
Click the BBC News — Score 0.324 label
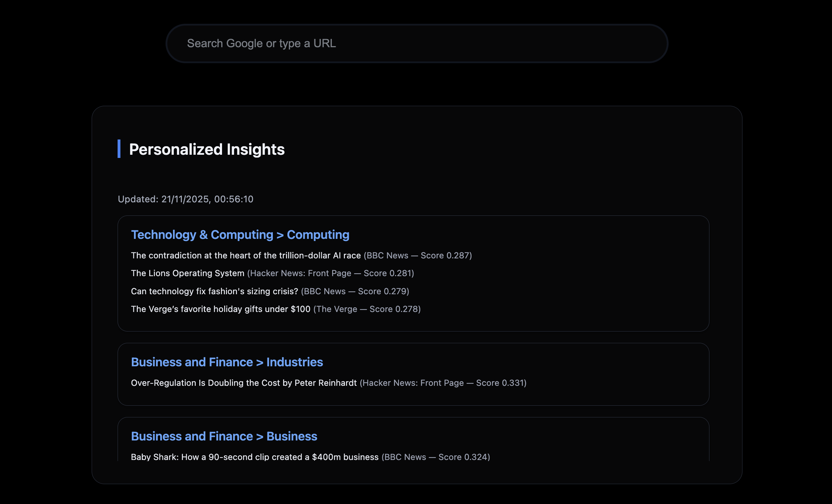(436, 457)
